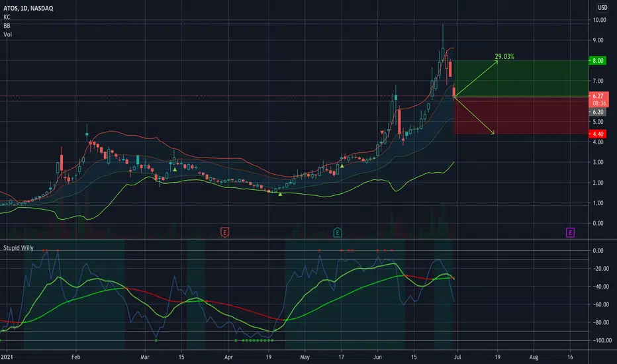Select the red stop-loss zone of long position
The height and width of the screenshot is (364, 617).
click(x=522, y=115)
